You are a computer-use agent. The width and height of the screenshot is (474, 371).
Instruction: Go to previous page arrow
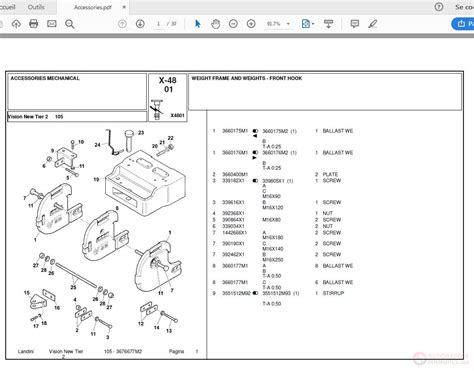pos(122,24)
